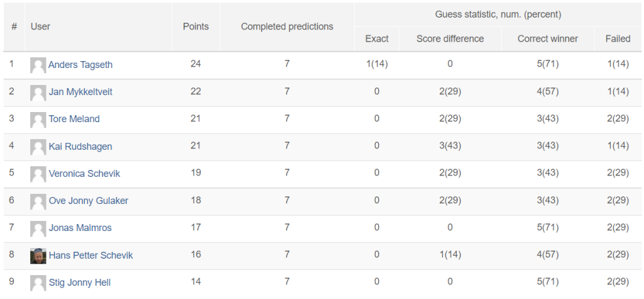The width and height of the screenshot is (644, 299).
Task: Click Kai Rudshagen's avatar placeholder
Action: tap(38, 147)
